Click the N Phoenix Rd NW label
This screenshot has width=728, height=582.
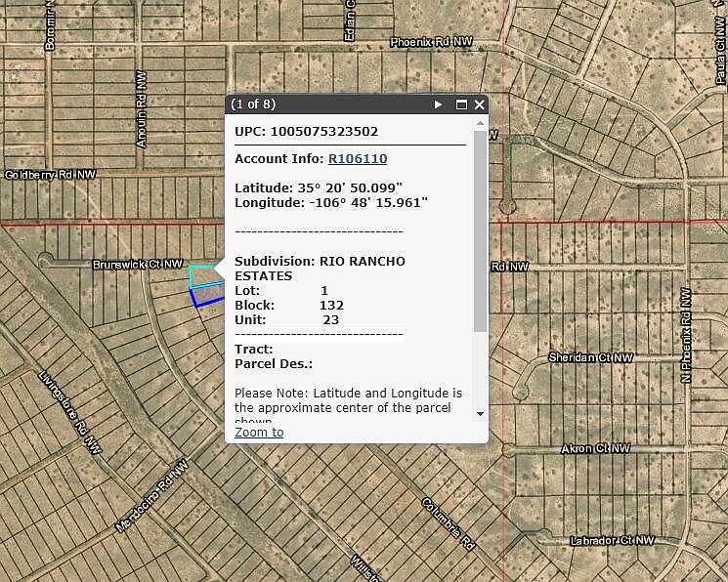[x=687, y=334]
